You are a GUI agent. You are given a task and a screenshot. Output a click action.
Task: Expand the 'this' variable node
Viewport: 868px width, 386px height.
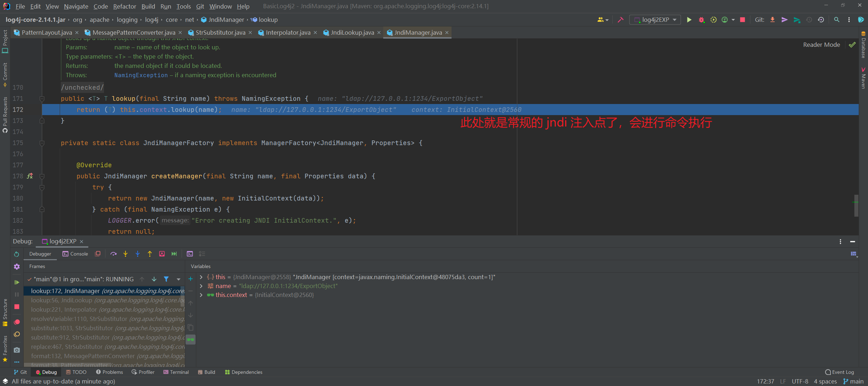[x=201, y=277]
